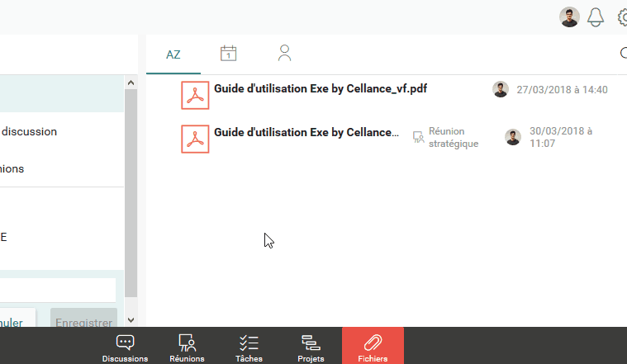Open the Réunions section

(187, 347)
